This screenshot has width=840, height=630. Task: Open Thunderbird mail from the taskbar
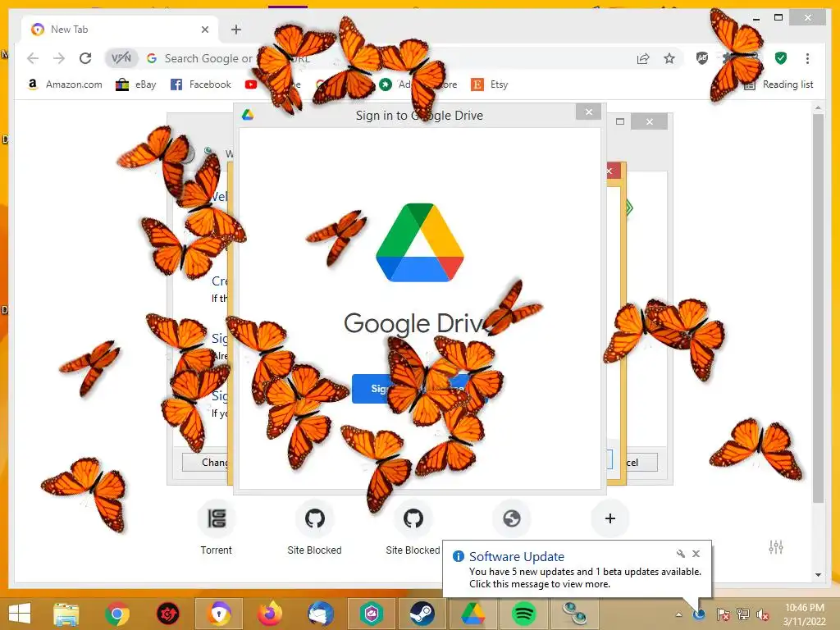point(321,614)
